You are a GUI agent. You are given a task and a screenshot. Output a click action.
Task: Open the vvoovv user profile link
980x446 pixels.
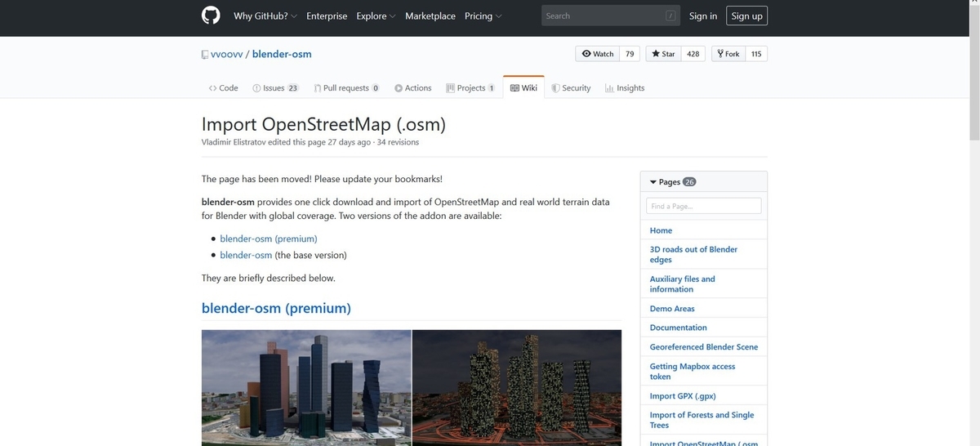click(x=226, y=54)
